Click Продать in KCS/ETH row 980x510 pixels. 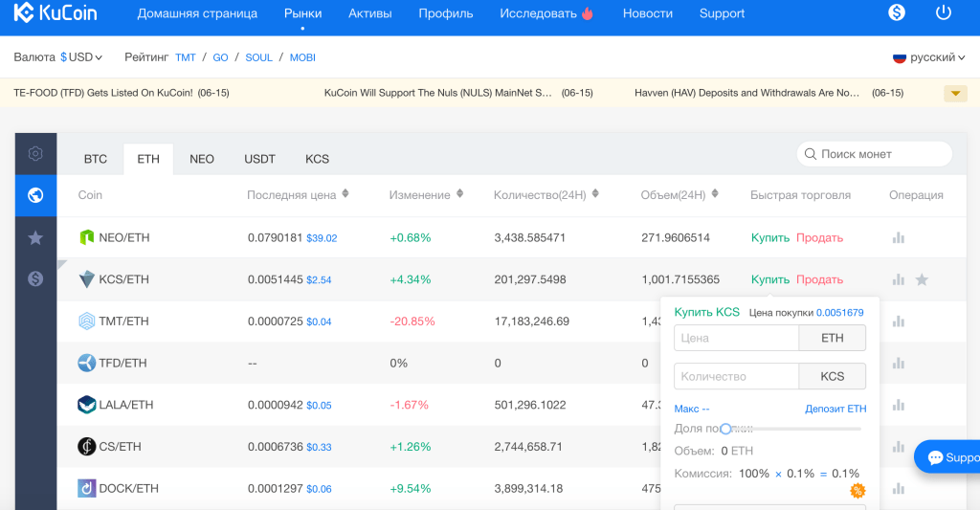[820, 279]
